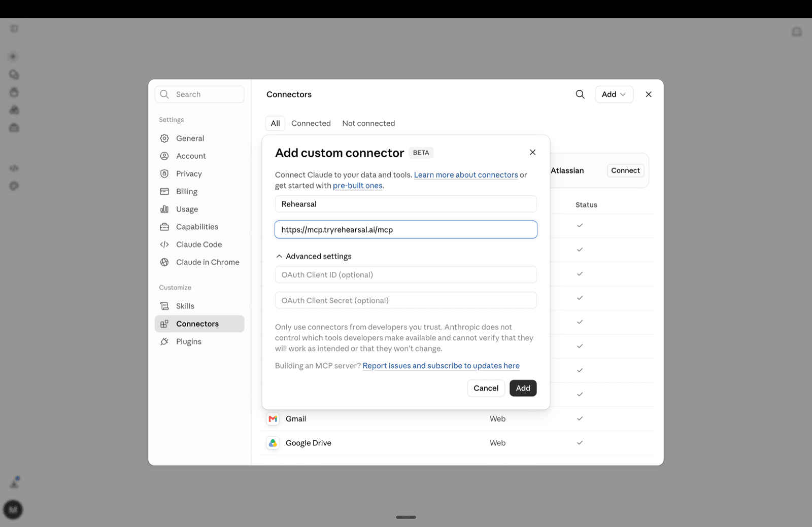This screenshot has width=812, height=527.
Task: Switch to the Connected tab
Action: click(311, 123)
